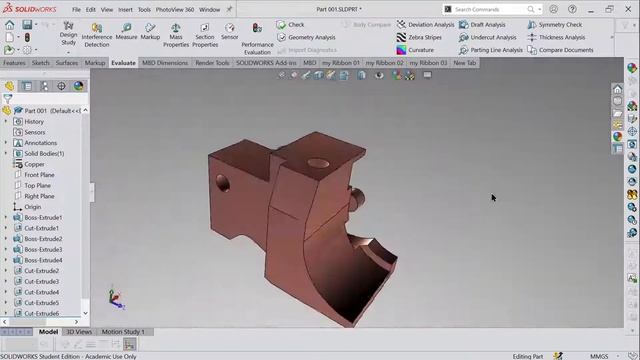
Task: Switch to the Surfaces tab
Action: 67,63
